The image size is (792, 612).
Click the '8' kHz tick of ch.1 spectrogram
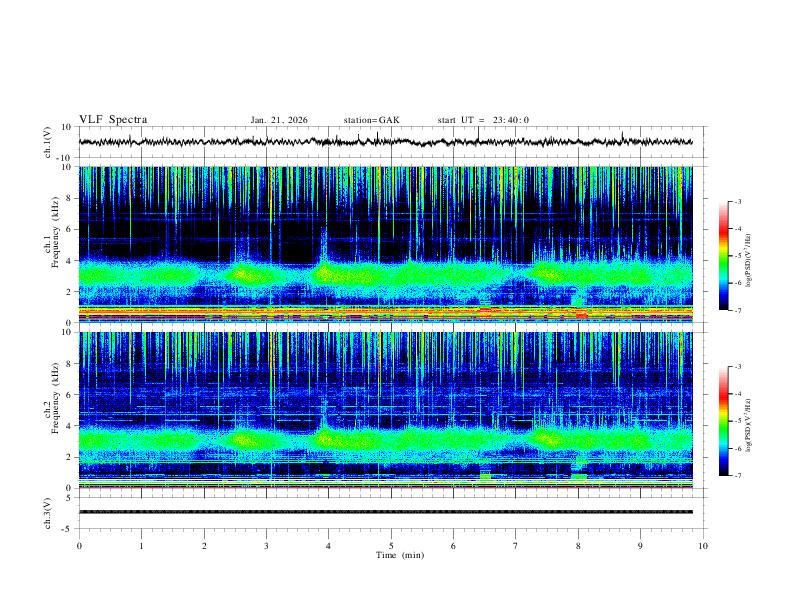pyautogui.click(x=69, y=198)
